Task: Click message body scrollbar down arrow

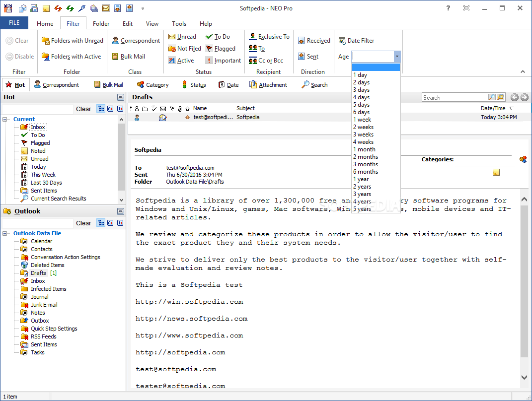Action: (524, 377)
